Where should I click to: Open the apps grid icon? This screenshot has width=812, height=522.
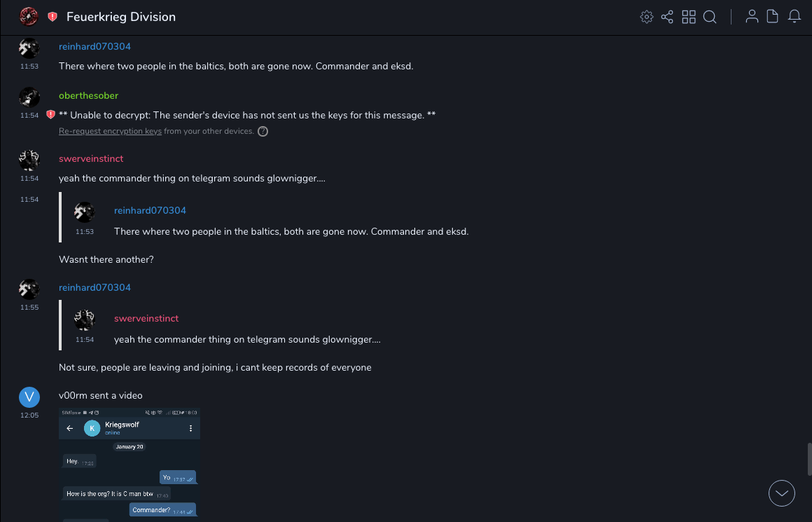coord(689,17)
